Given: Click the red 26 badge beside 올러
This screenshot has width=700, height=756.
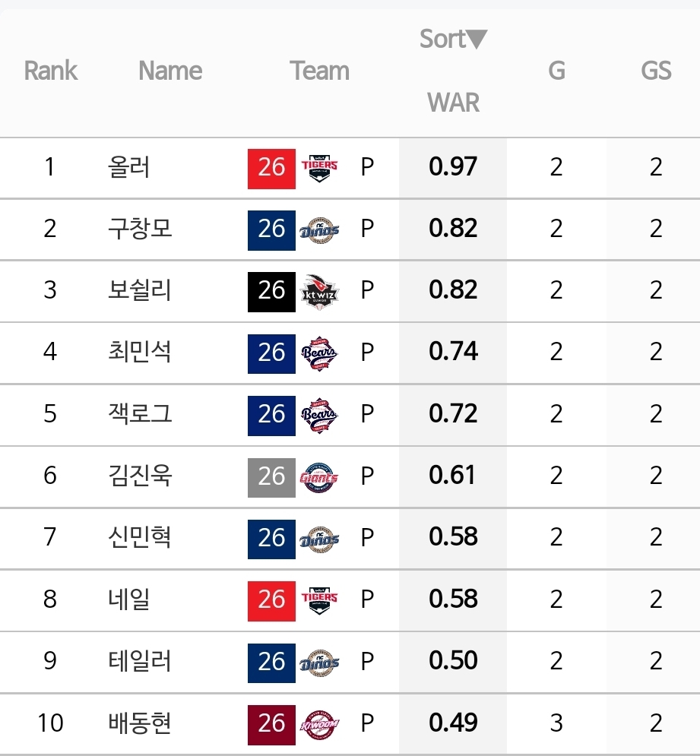Looking at the screenshot, I should point(271,169).
